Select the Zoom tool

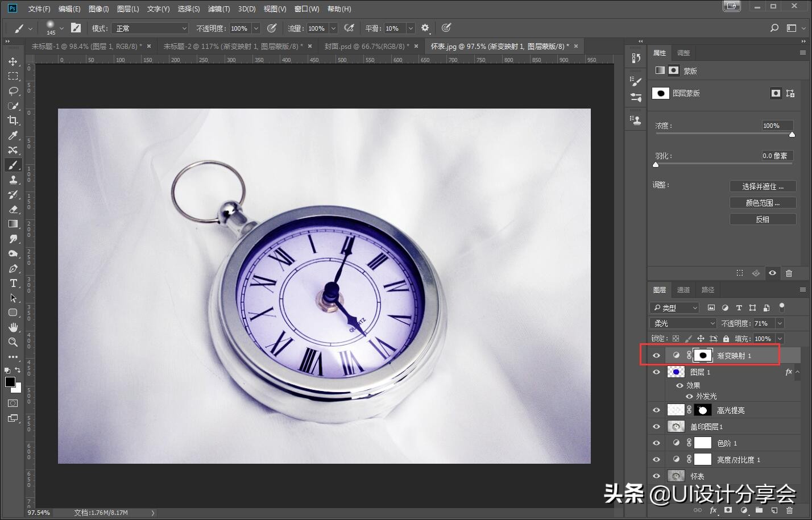coord(13,342)
